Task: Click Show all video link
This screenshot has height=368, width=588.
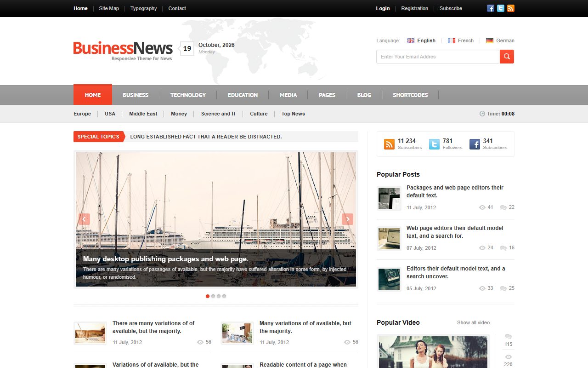Action: 473,322
